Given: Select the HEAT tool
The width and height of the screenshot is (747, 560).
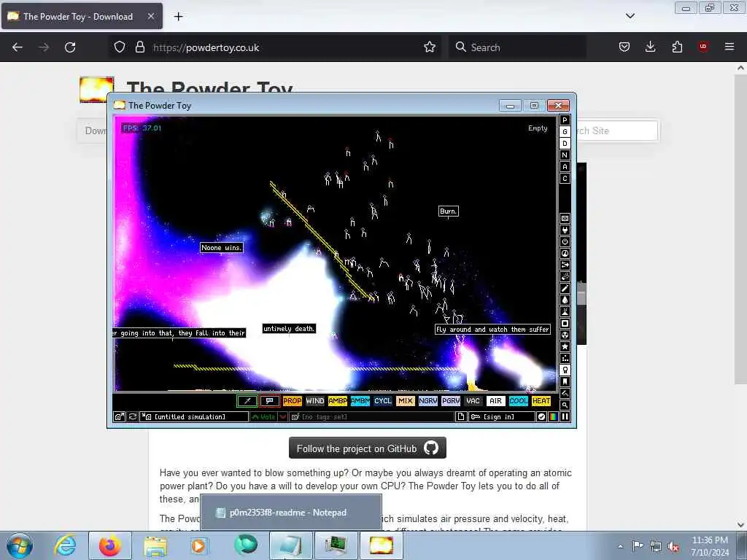Looking at the screenshot, I should tap(541, 401).
